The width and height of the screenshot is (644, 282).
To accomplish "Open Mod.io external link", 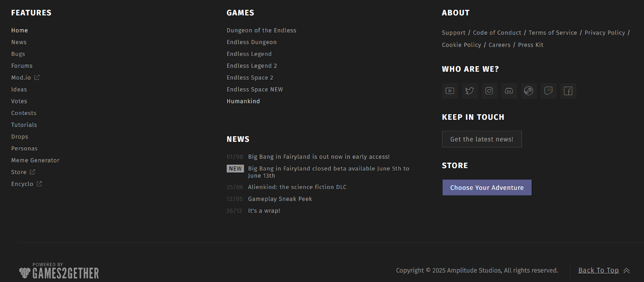I will (x=25, y=78).
